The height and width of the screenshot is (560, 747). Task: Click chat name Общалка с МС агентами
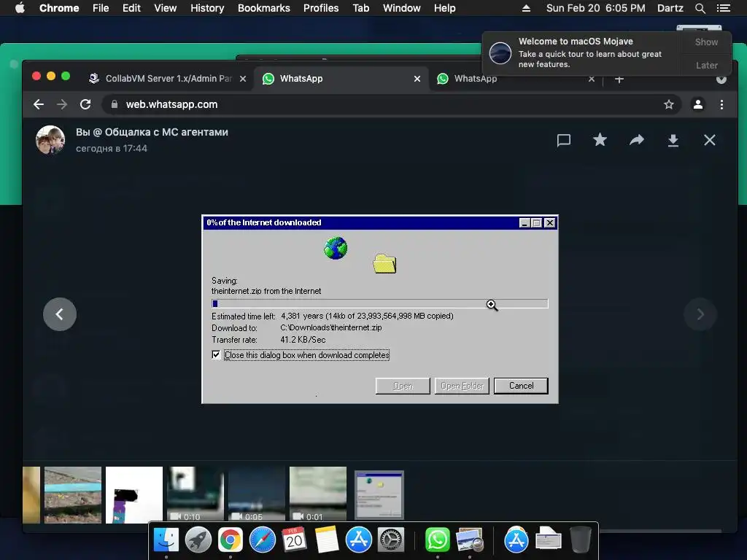click(x=166, y=132)
